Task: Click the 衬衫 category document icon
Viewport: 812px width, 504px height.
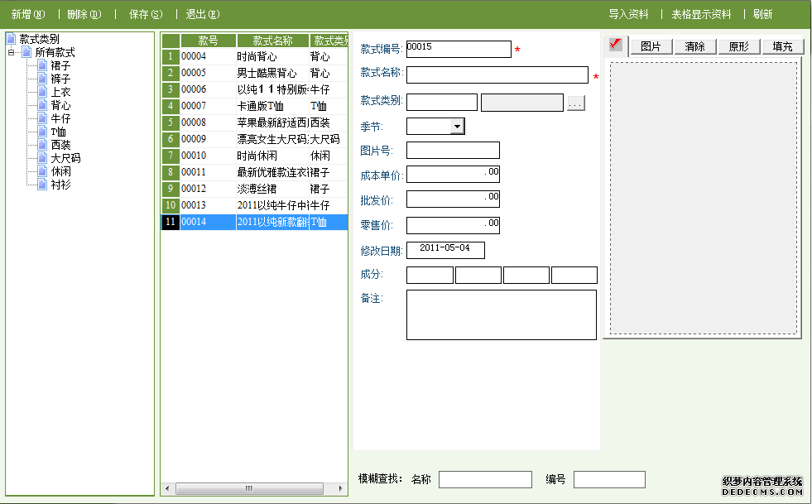Action: point(43,185)
